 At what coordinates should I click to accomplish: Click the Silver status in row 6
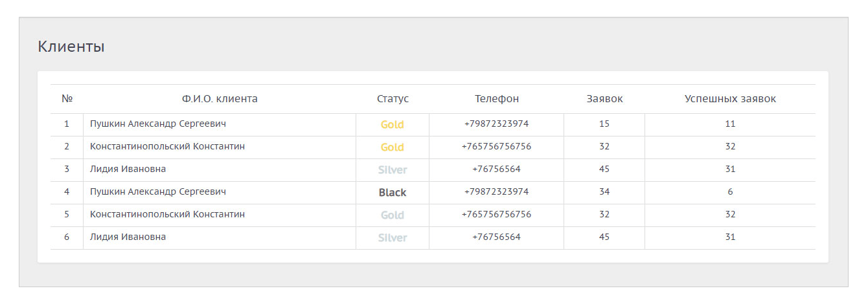pos(393,237)
